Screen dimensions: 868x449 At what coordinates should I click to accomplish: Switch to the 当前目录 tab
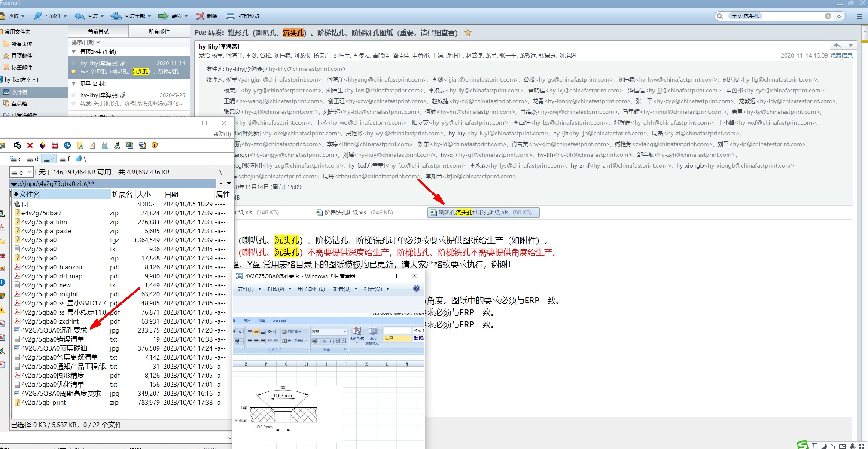pos(98,31)
